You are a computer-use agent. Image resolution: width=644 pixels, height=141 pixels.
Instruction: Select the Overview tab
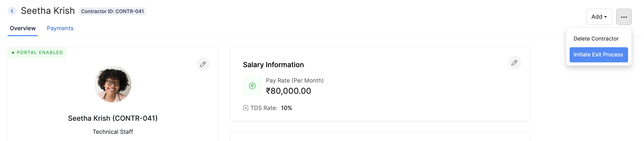tap(23, 28)
